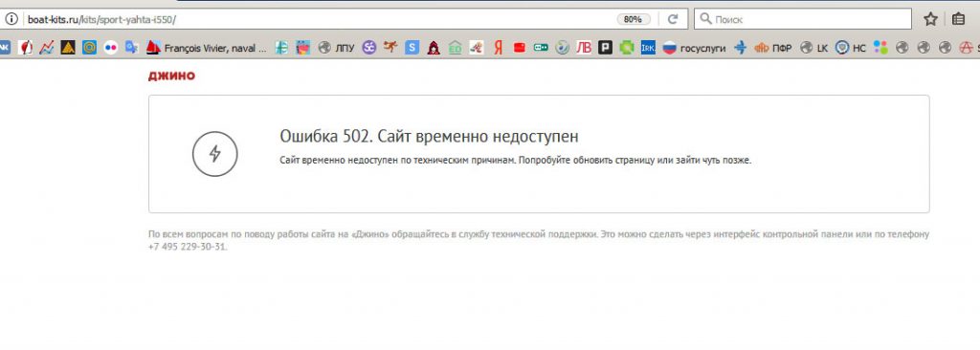
Task: Click the джино logo link
Action: [x=171, y=76]
